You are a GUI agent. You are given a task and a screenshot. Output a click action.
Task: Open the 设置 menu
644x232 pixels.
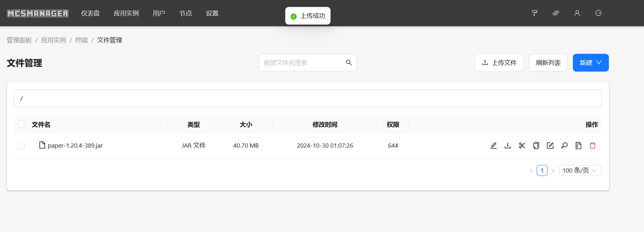(x=212, y=13)
